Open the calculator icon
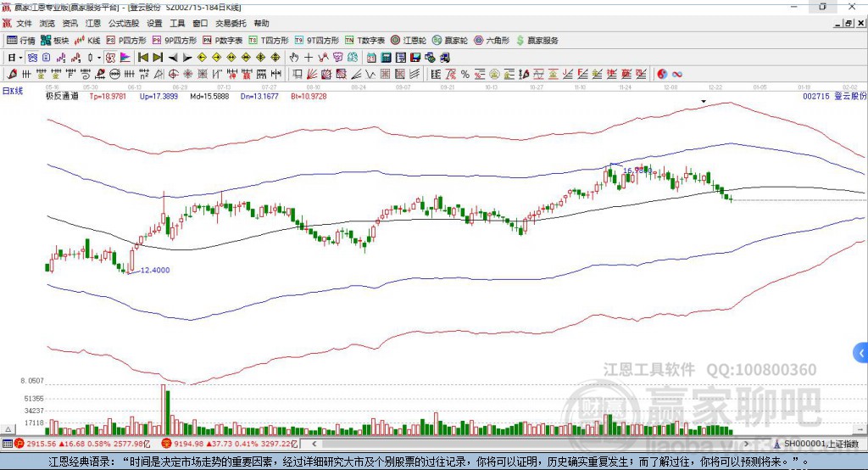This screenshot has width=868, height=470. [x=386, y=58]
